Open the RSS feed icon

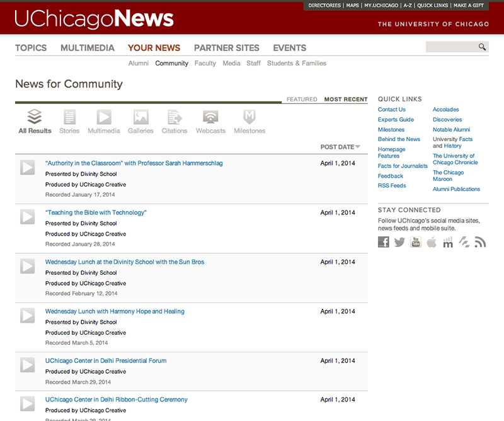(x=480, y=242)
